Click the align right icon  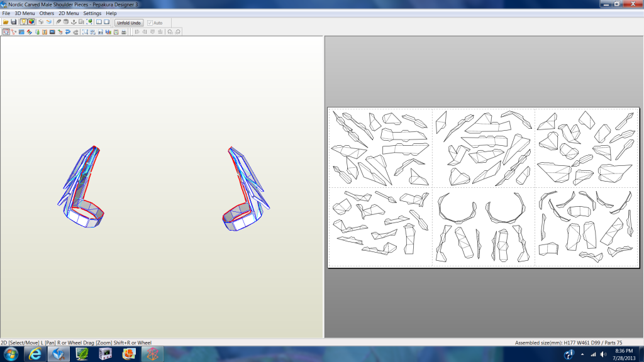(x=145, y=31)
